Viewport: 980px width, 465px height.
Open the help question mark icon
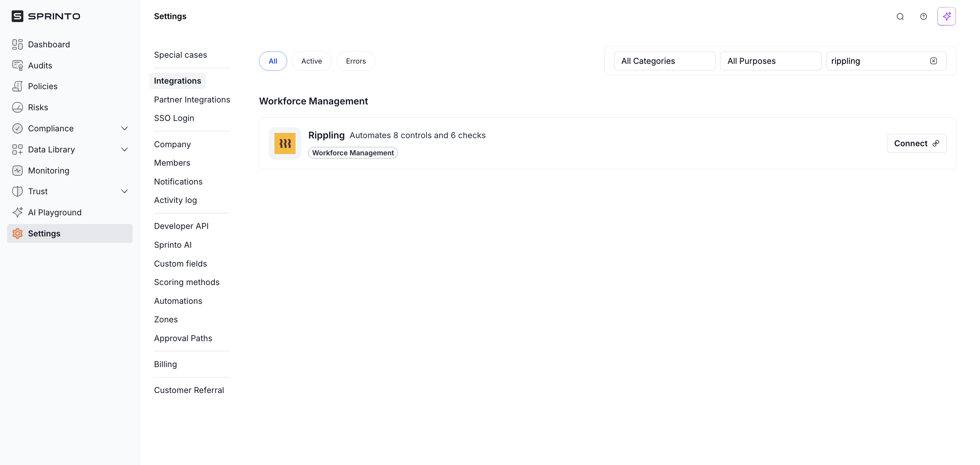[x=923, y=16]
